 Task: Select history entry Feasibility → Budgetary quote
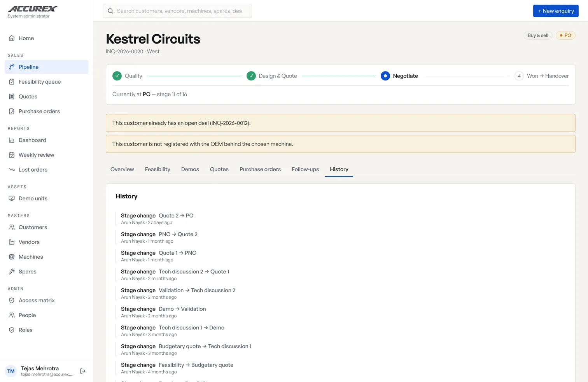tap(196, 365)
